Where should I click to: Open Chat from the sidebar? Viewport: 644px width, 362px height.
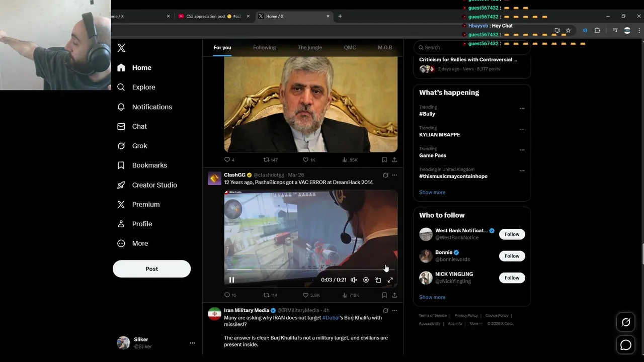[132, 127]
